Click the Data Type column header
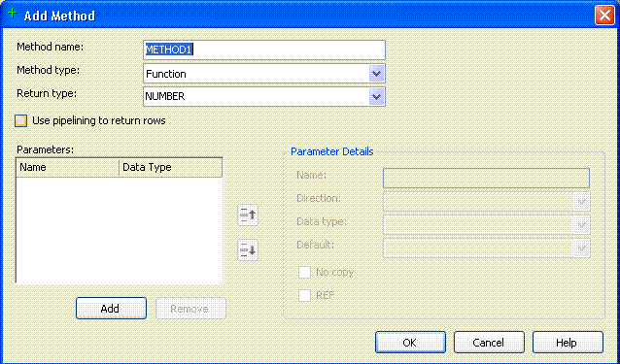This screenshot has width=620, height=364. coord(170,167)
